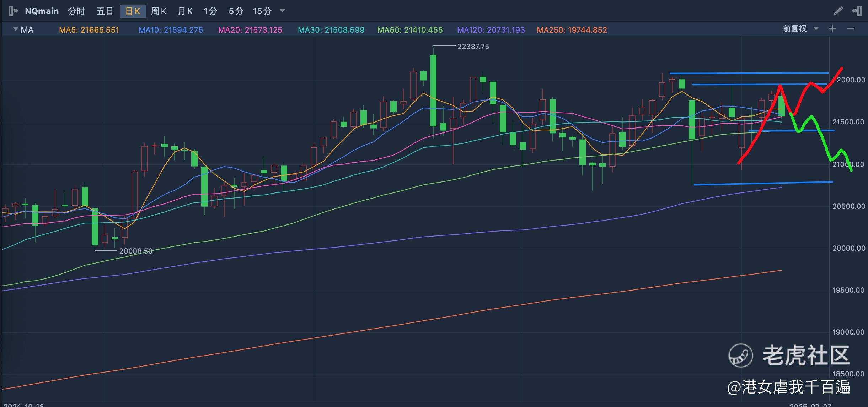Image resolution: width=868 pixels, height=407 pixels.
Task: Click the 20500.00 price axis label
Action: [848, 206]
